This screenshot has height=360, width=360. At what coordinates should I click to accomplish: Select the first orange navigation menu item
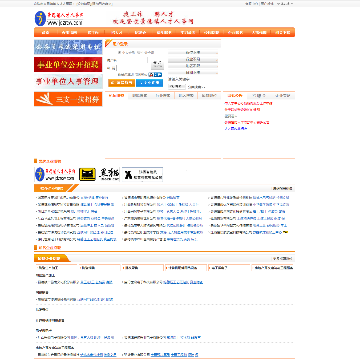(45, 33)
